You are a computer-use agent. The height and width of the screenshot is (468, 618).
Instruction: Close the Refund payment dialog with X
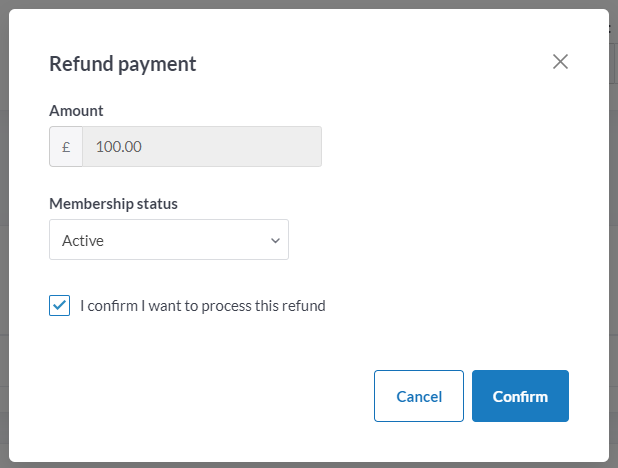coord(560,62)
